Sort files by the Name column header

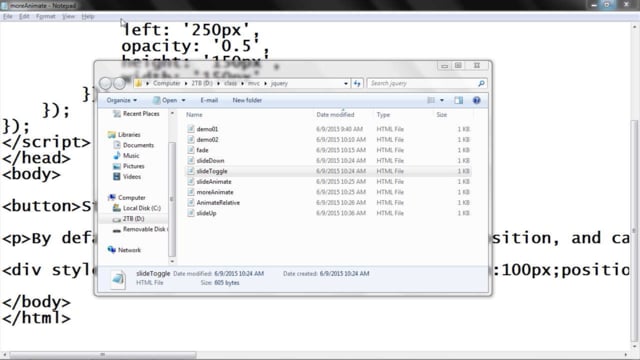pyautogui.click(x=194, y=115)
